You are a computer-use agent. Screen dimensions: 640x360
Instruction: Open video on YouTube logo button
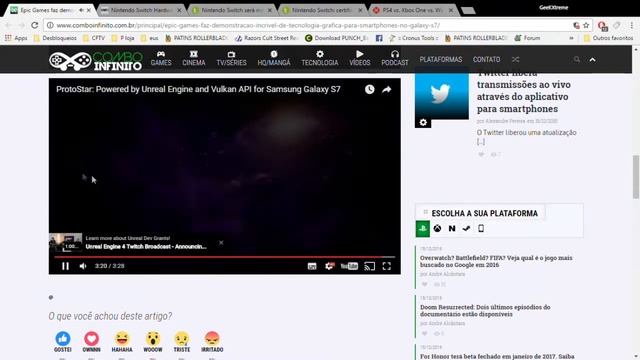(x=349, y=266)
